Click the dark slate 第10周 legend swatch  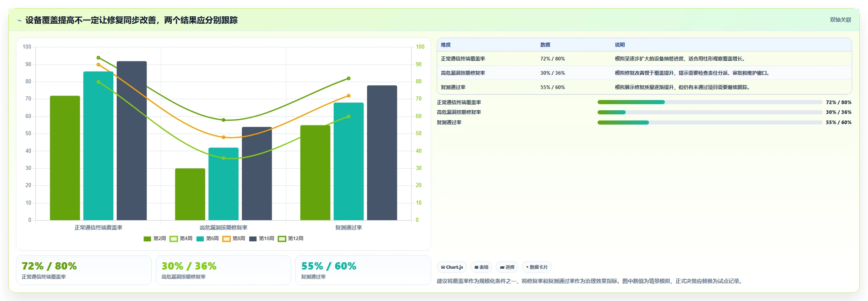pos(253,239)
